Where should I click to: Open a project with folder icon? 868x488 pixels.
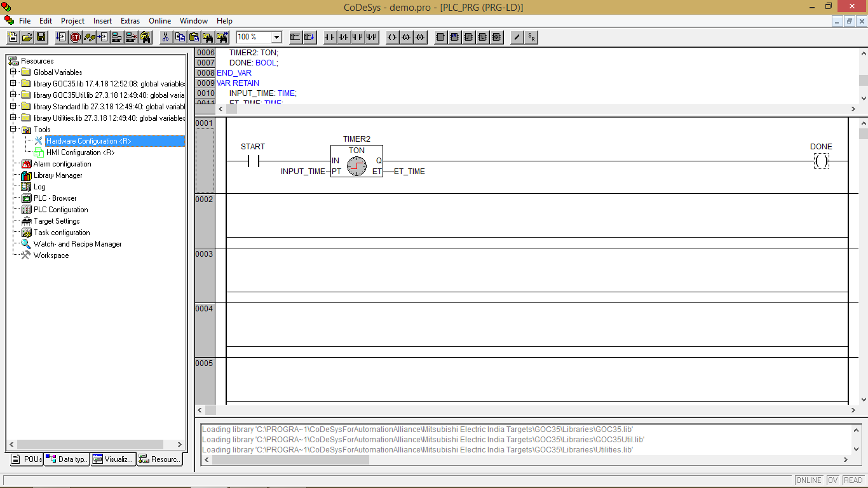pyautogui.click(x=27, y=37)
